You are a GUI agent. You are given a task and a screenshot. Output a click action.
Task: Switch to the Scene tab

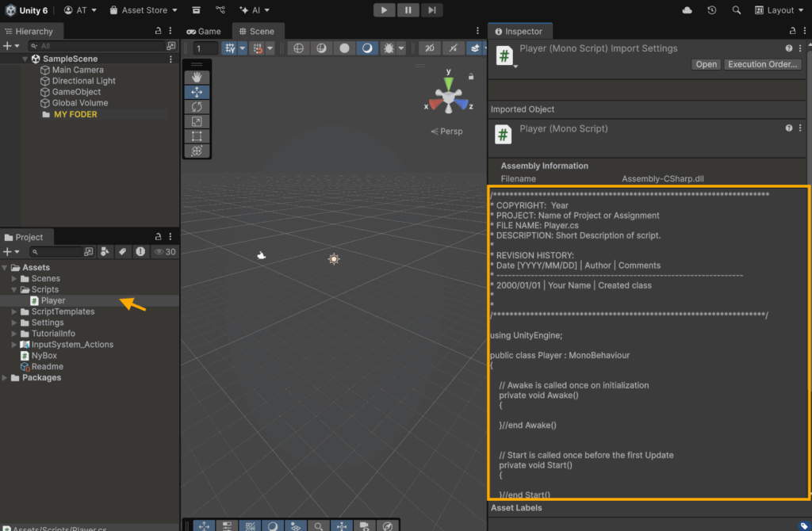257,32
